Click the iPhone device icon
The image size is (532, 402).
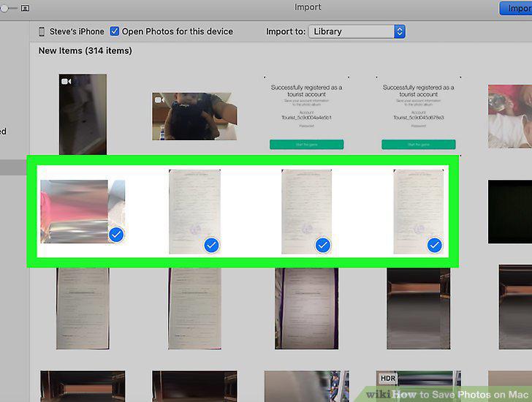(x=42, y=31)
